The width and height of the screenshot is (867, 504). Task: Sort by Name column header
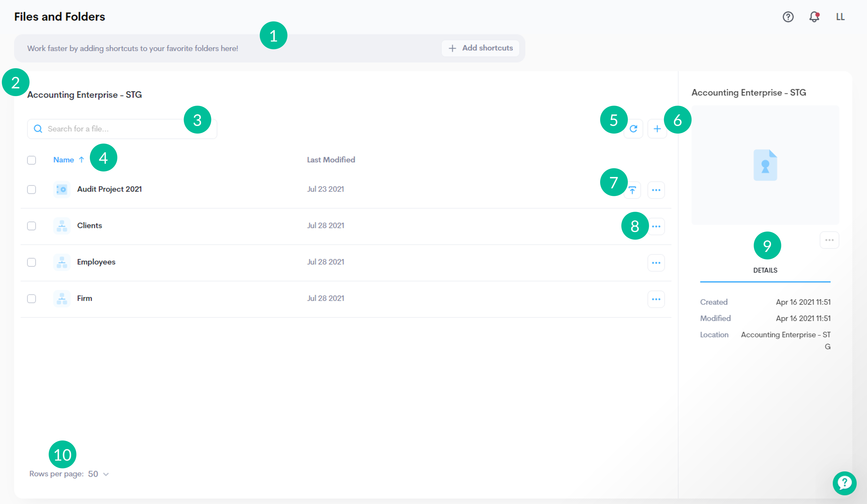click(64, 160)
